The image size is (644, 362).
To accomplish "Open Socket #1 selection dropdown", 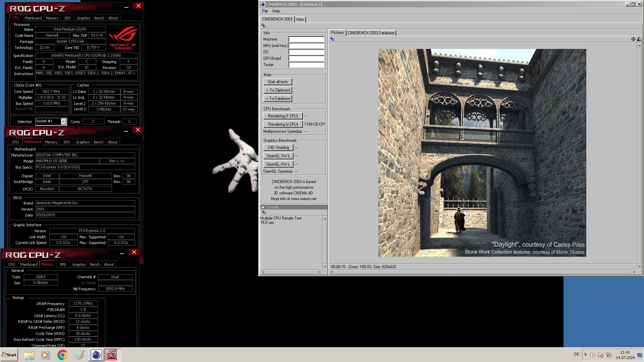I will click(63, 121).
